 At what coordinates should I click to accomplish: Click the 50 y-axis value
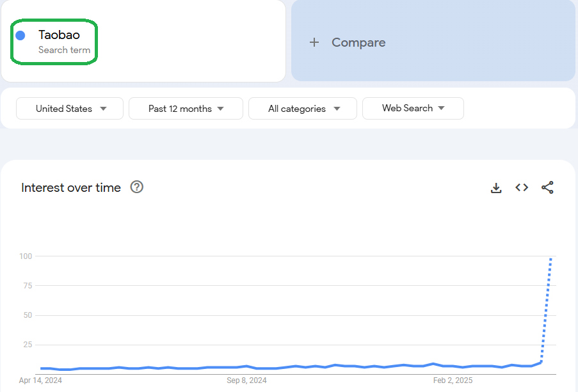[28, 315]
